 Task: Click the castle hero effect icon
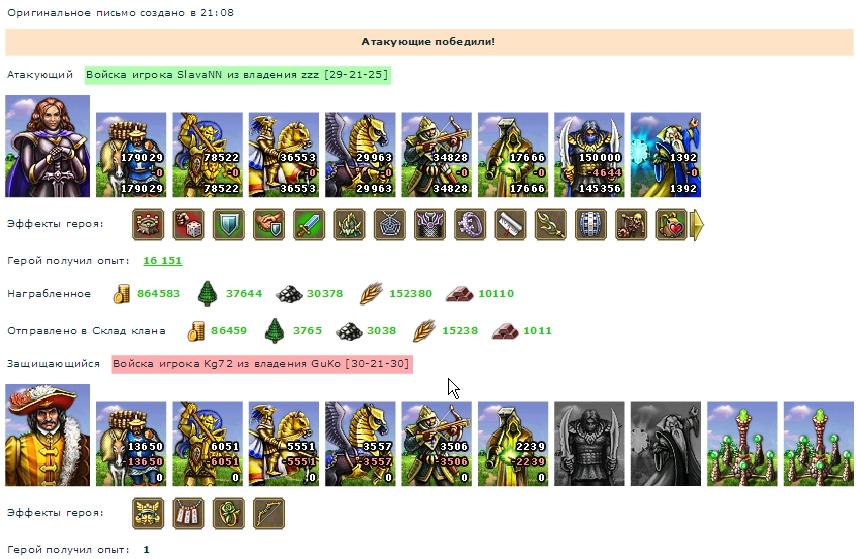[148, 224]
